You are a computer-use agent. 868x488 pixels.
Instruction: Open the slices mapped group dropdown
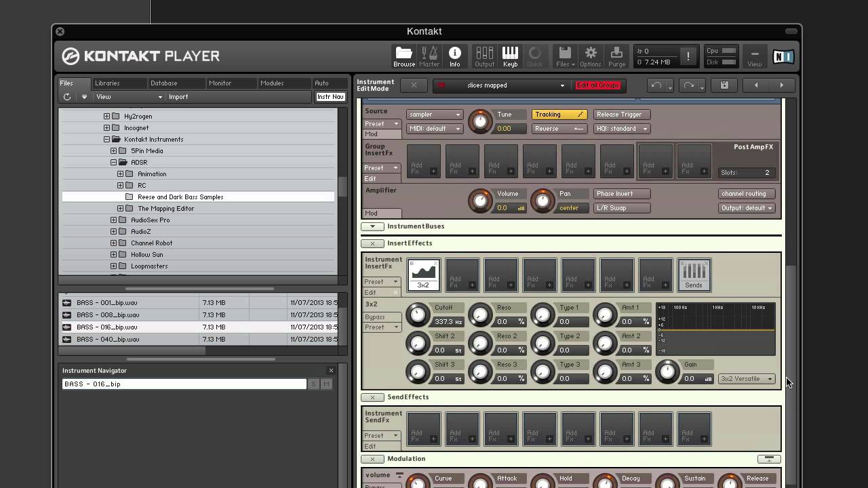515,85
